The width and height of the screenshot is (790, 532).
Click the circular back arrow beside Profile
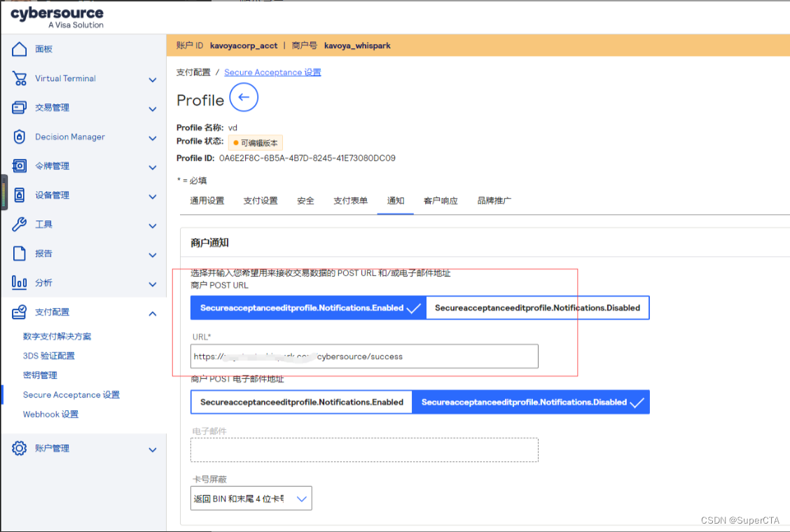[x=244, y=98]
